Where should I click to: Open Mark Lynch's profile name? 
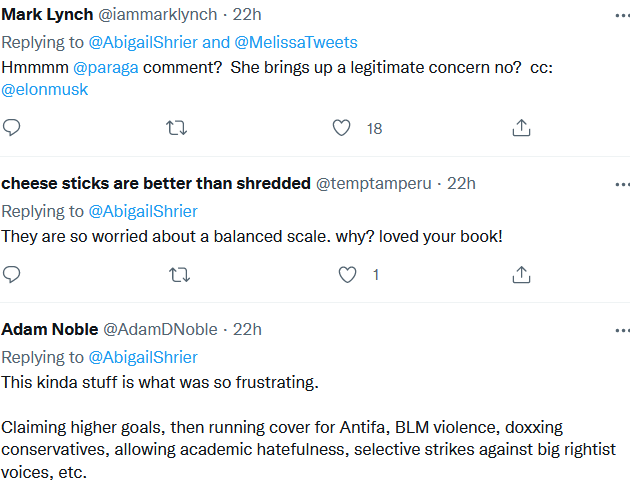tap(47, 15)
